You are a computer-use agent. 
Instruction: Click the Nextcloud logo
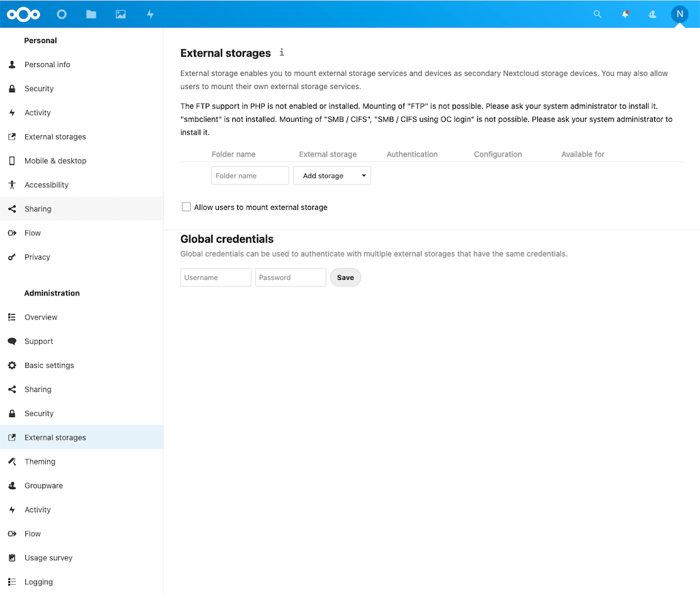tap(23, 14)
